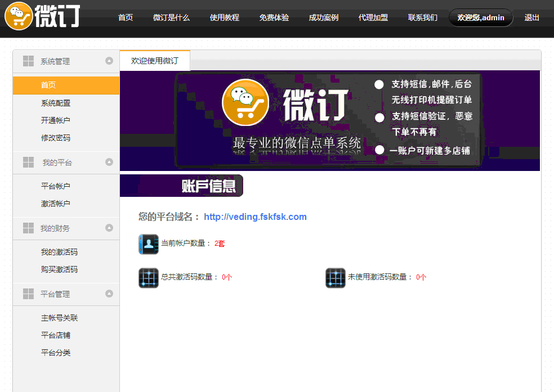554x392 pixels.
Task: Open 平台店铺 in the sidebar
Action: point(56,335)
